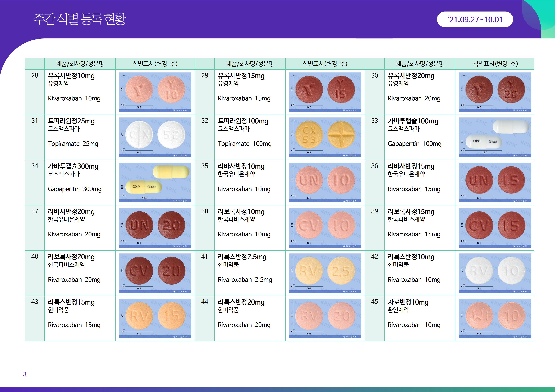Click the RV 15 orange tablet image
The width and height of the screenshot is (555, 392).
pos(155,318)
